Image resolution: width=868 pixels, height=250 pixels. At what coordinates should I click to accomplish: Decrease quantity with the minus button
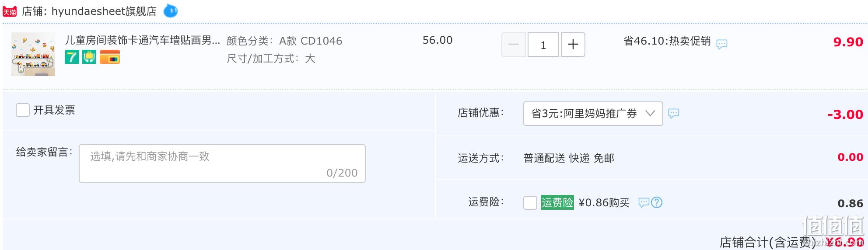(x=514, y=45)
